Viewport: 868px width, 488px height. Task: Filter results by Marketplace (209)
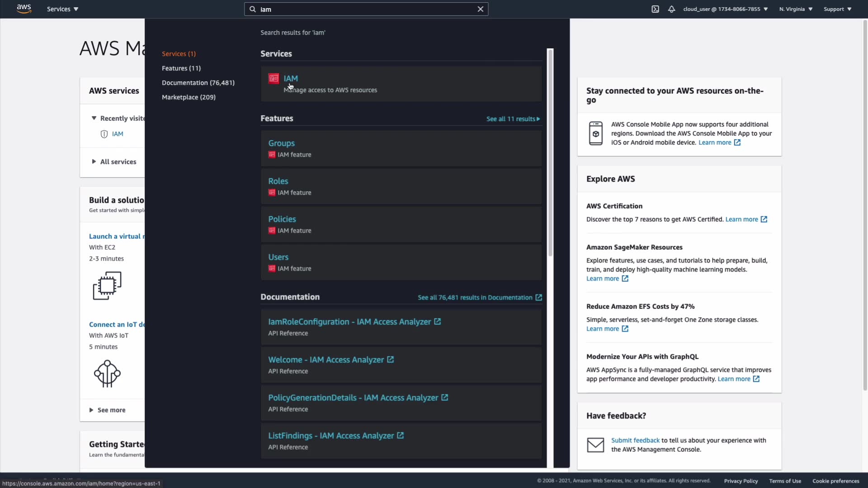(189, 97)
